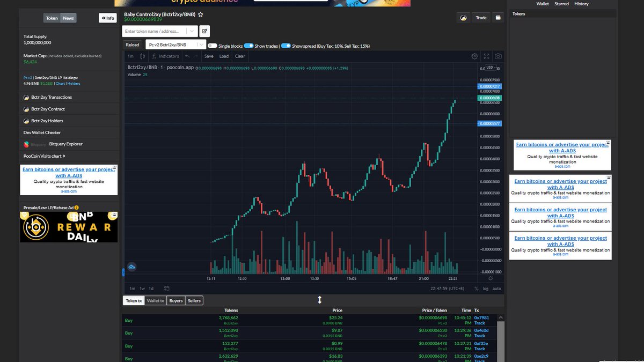The image size is (644, 362).
Task: Star the Baby Control2xy token as favorite
Action: pos(201,14)
